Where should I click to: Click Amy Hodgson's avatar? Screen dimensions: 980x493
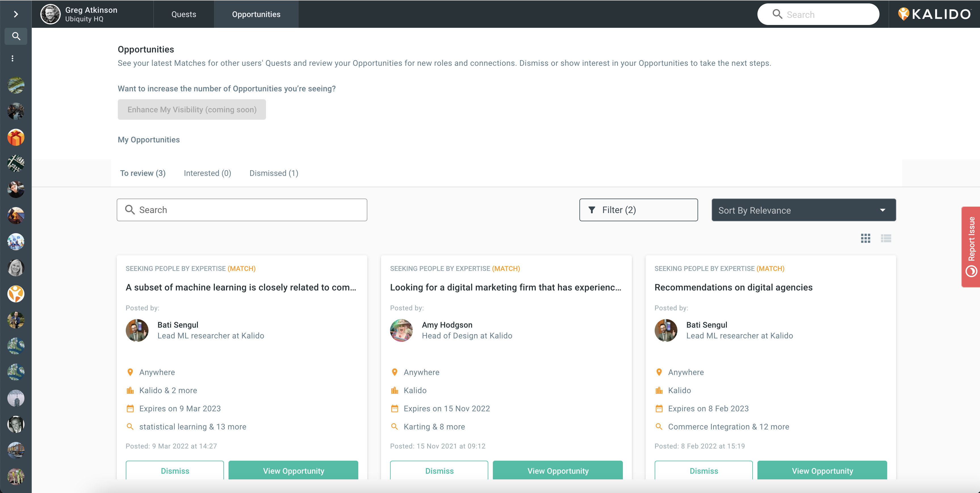[x=401, y=330]
